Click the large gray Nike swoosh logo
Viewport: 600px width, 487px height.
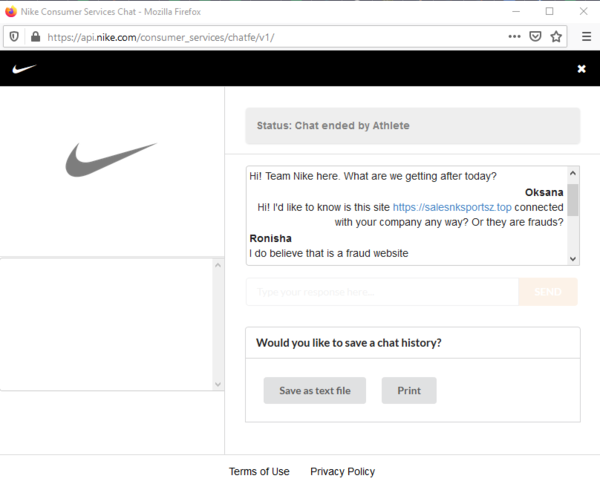[111, 160]
